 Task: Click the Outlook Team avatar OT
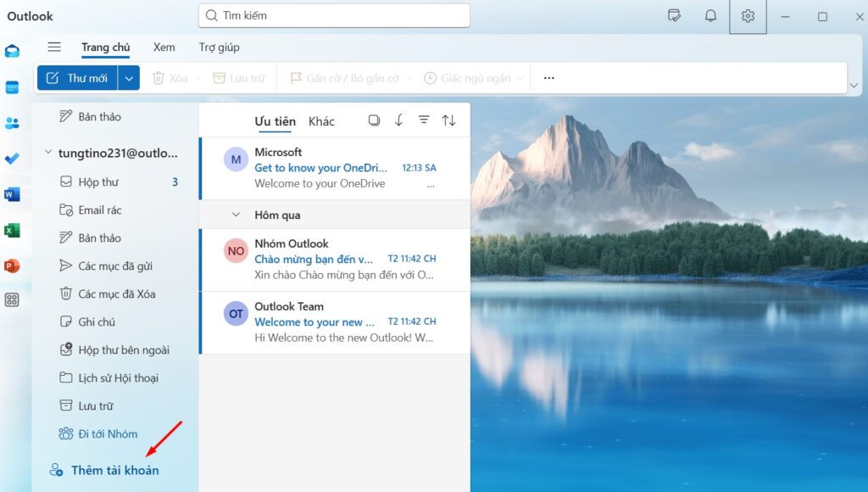[236, 314]
